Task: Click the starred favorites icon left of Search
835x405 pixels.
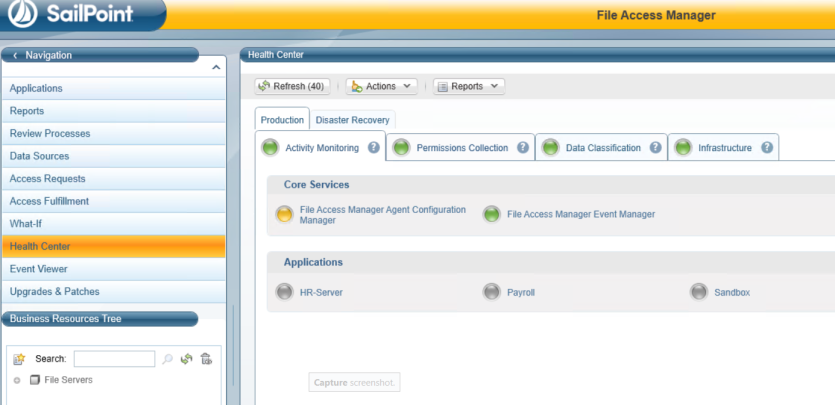Action: [18, 359]
